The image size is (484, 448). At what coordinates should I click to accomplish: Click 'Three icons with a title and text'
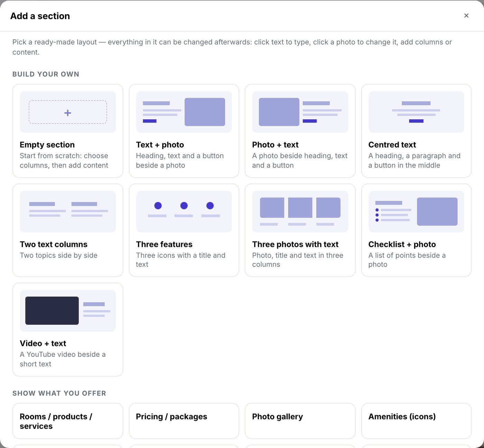[x=180, y=260]
